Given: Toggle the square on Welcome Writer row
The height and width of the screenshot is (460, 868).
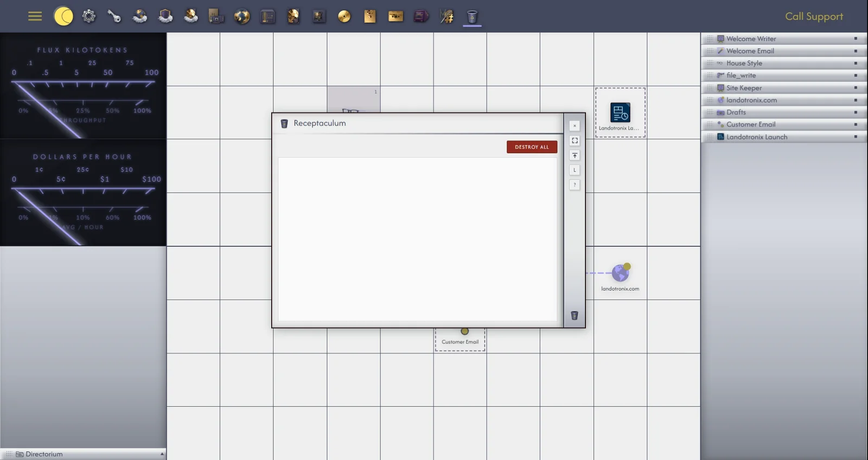Looking at the screenshot, I should click(856, 39).
